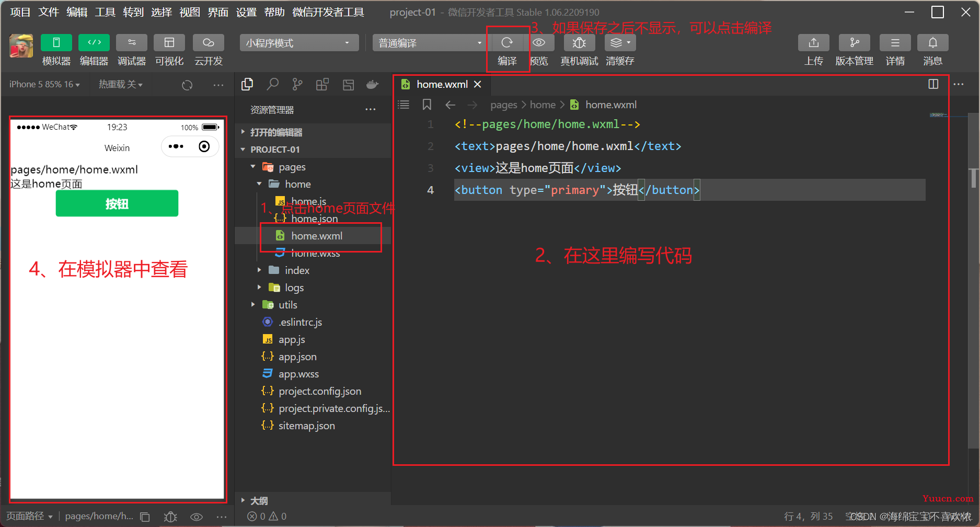980x527 pixels.
Task: Open resource manager more options
Action: pyautogui.click(x=371, y=110)
